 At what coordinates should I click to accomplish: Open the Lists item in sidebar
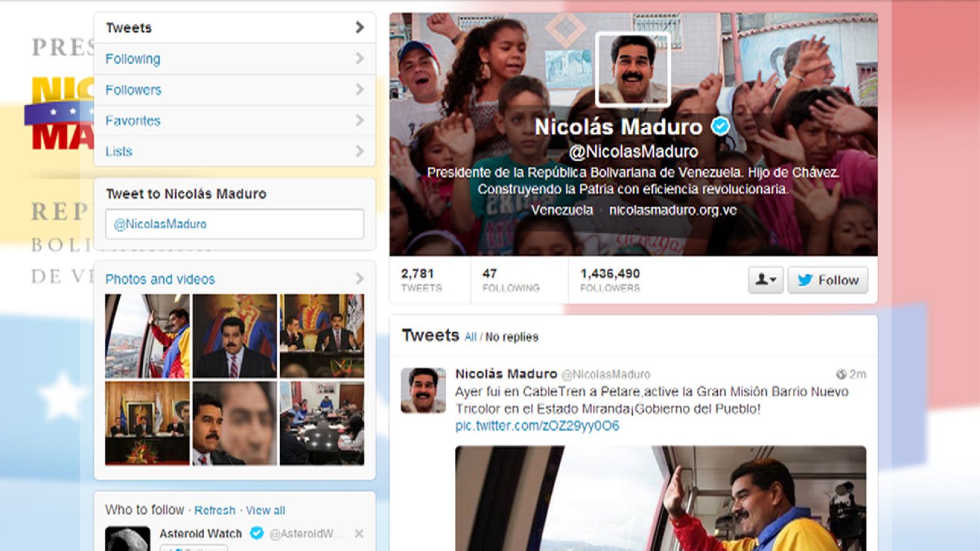tap(235, 151)
